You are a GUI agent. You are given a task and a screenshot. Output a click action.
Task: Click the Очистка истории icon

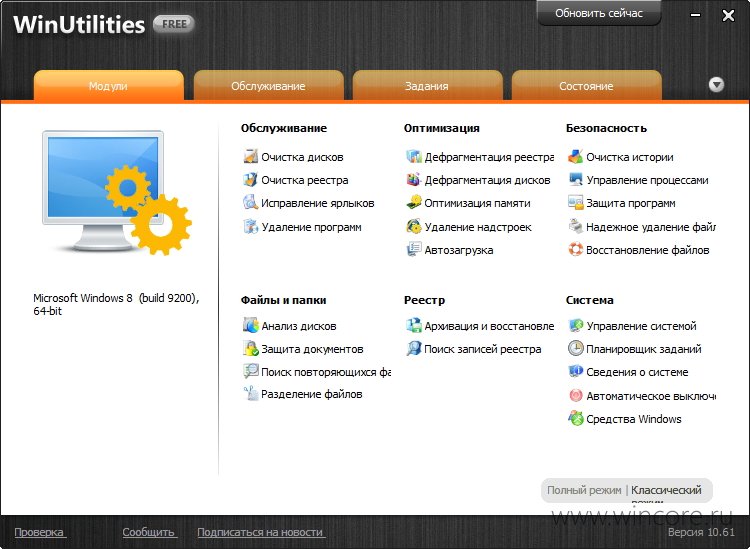click(x=575, y=156)
